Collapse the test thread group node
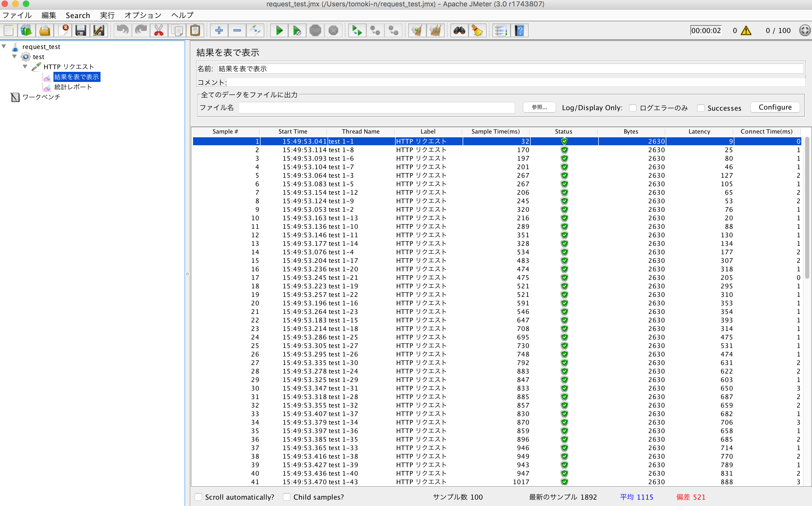The height and width of the screenshot is (506, 812). point(14,57)
